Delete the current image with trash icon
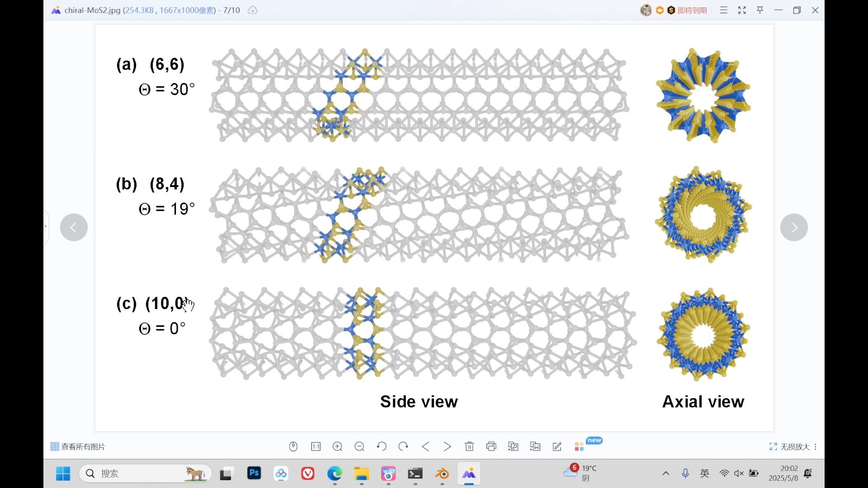 pyautogui.click(x=469, y=446)
